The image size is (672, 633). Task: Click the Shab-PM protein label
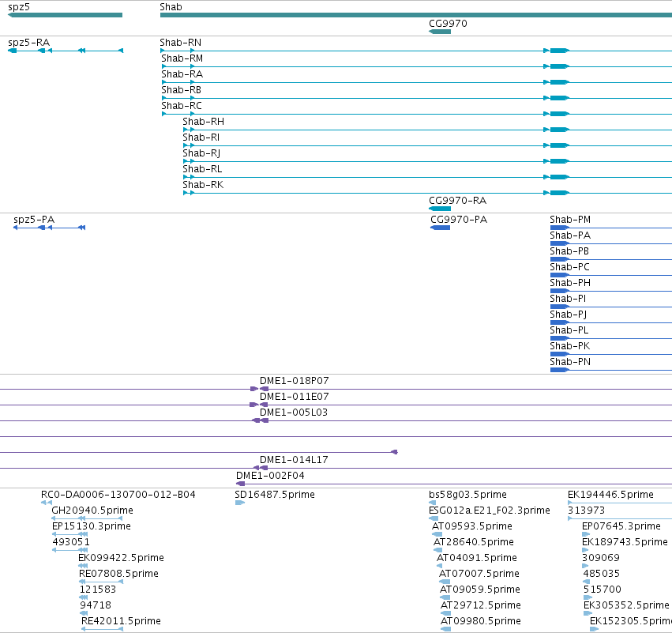coord(570,220)
